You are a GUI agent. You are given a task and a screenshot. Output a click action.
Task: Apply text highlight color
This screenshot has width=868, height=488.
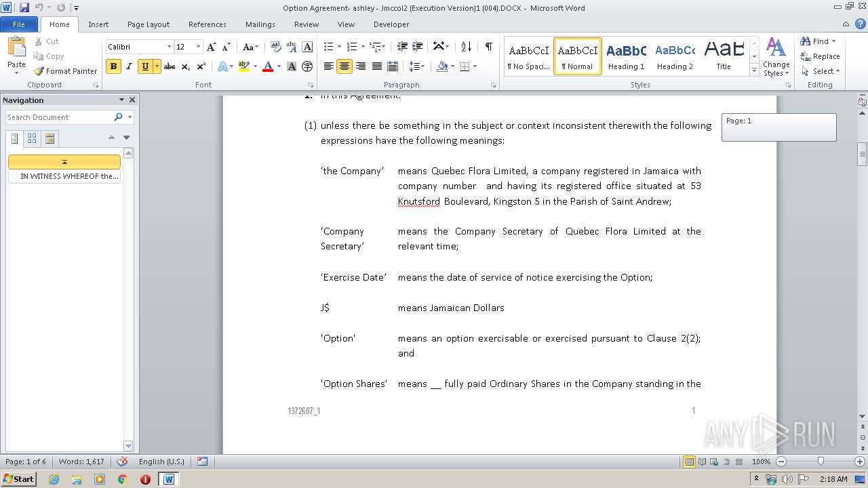[244, 66]
